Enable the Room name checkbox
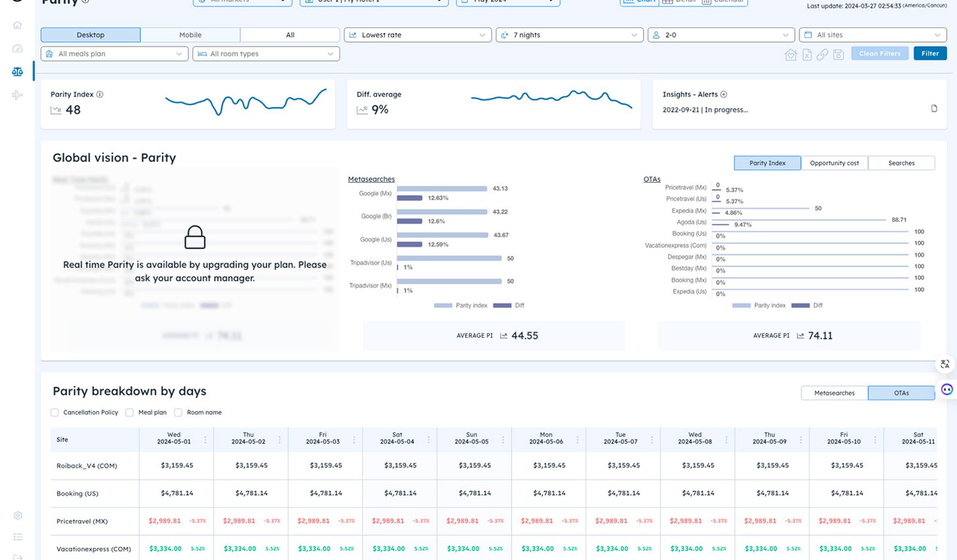This screenshot has height=560, width=957. (x=178, y=412)
